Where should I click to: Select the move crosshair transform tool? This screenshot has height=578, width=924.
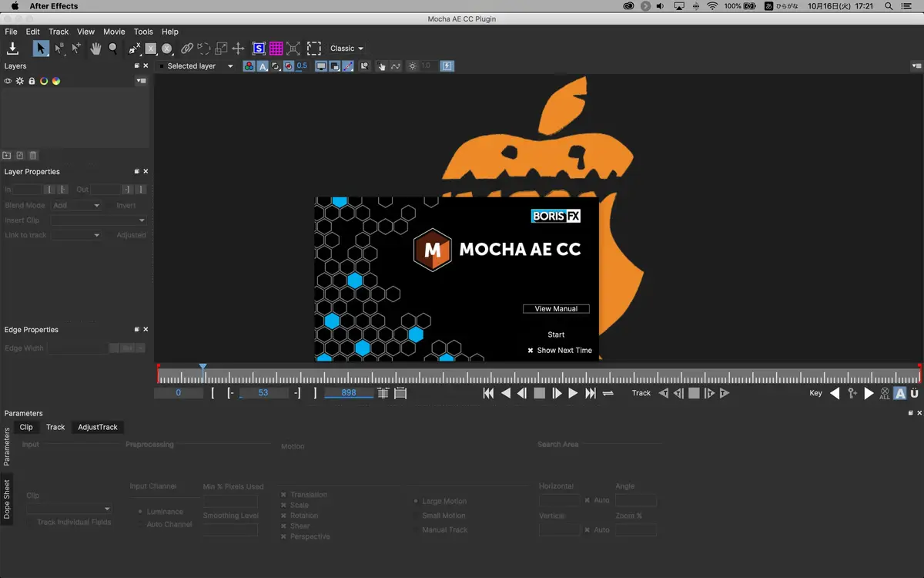tap(239, 49)
